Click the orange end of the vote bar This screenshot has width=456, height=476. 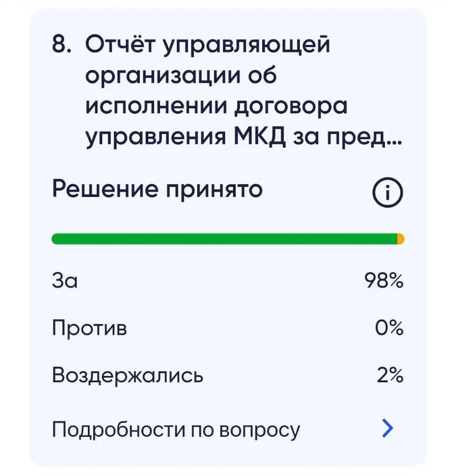click(x=401, y=239)
